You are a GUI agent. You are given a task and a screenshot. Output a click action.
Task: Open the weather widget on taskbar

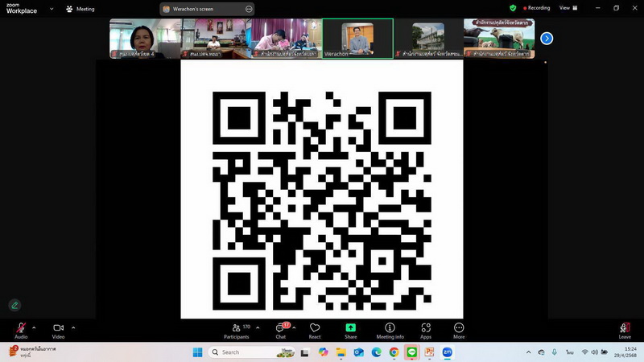pyautogui.click(x=33, y=352)
